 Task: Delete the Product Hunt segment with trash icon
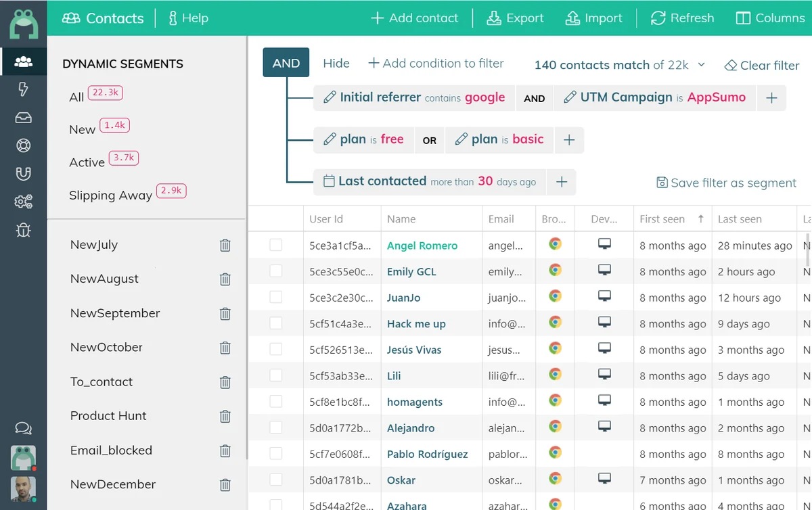(x=225, y=417)
